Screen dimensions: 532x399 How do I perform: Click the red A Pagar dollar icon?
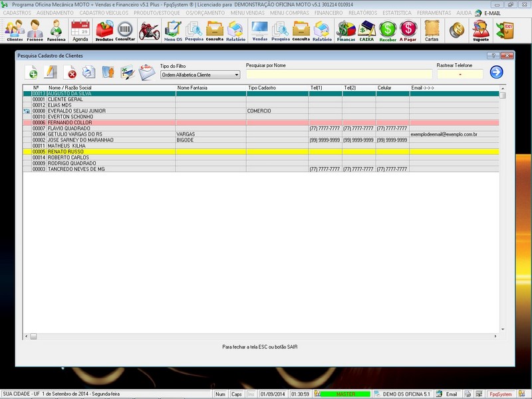(408, 31)
